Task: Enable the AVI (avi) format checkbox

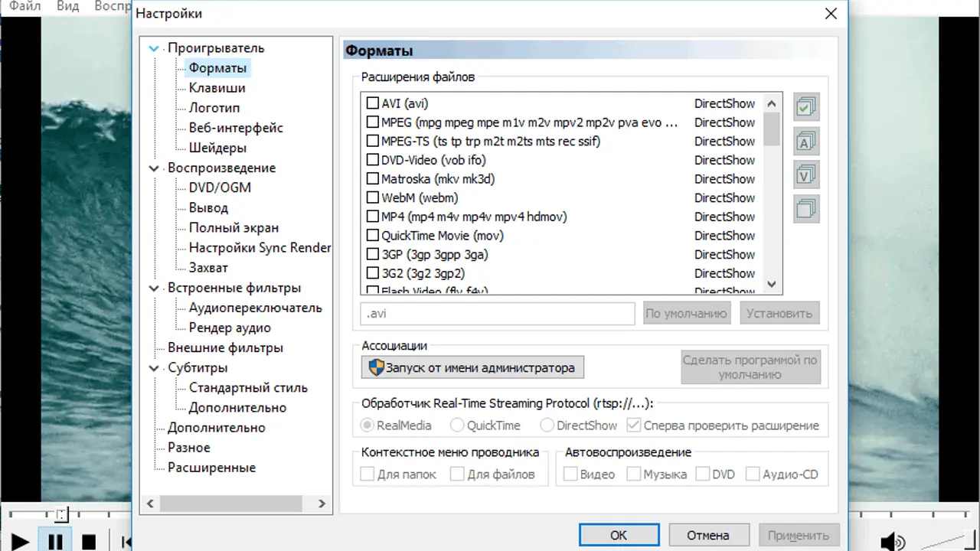Action: point(373,103)
